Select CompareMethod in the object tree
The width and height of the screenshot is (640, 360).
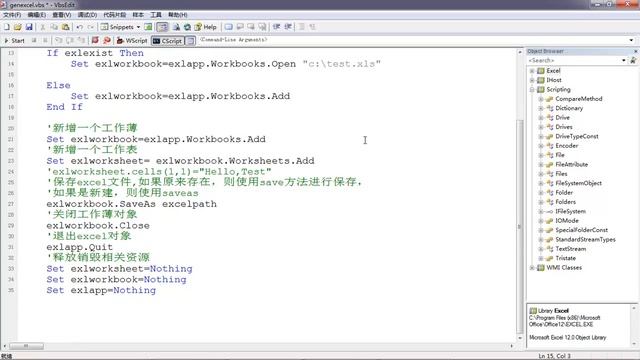pyautogui.click(x=578, y=99)
